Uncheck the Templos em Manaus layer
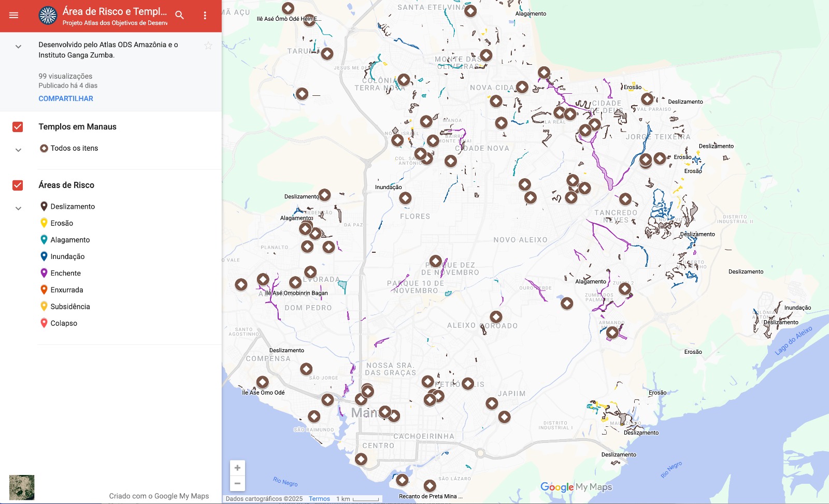The height and width of the screenshot is (504, 829). (18, 127)
